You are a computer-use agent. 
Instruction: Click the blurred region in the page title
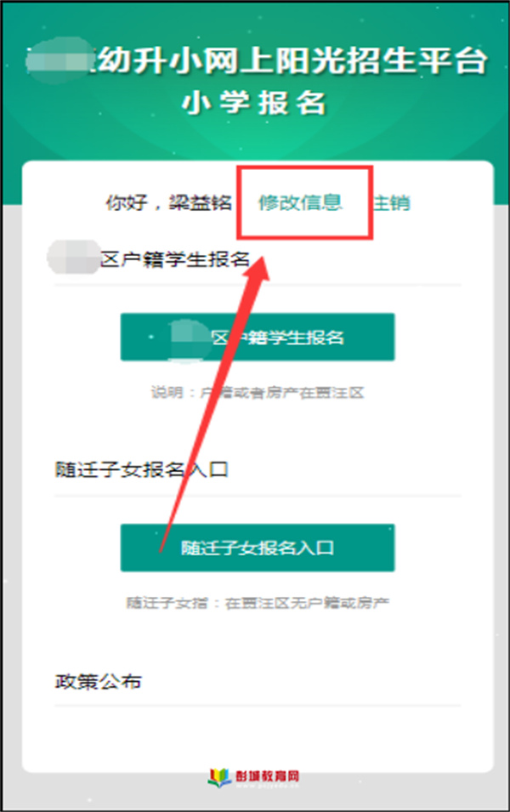coord(59,60)
